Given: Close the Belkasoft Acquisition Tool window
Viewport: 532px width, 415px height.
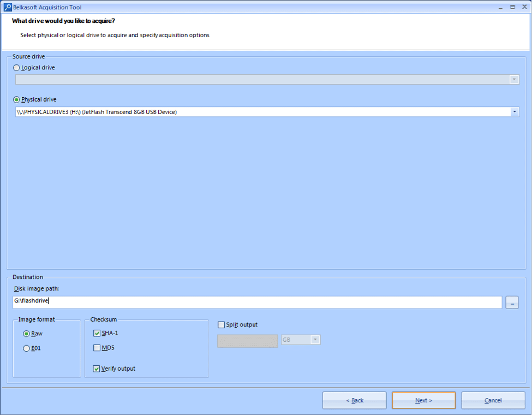Looking at the screenshot, I should point(524,7).
